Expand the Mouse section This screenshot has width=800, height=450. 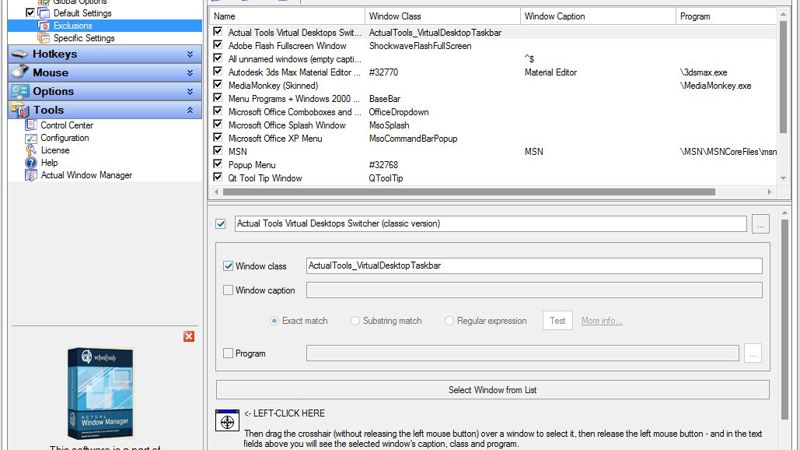pyautogui.click(x=190, y=73)
